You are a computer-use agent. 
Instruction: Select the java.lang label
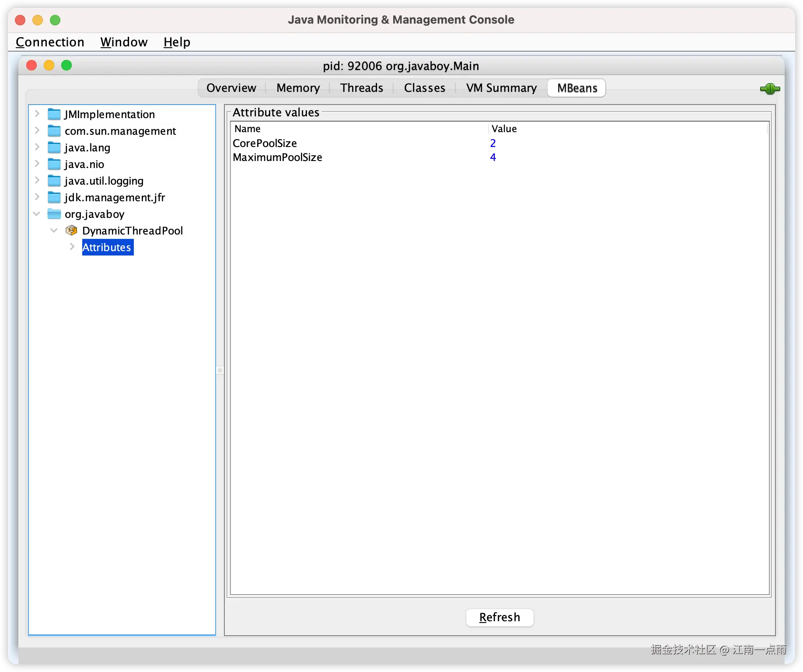point(87,147)
